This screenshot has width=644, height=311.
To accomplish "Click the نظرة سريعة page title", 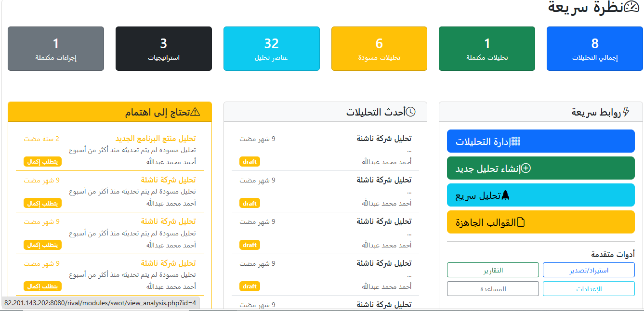I will click(586, 7).
